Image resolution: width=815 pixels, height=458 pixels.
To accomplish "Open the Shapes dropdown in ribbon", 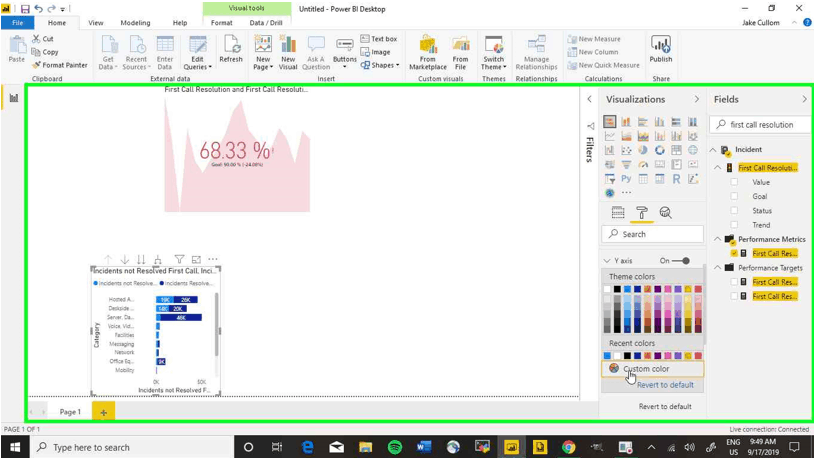I will pyautogui.click(x=380, y=66).
